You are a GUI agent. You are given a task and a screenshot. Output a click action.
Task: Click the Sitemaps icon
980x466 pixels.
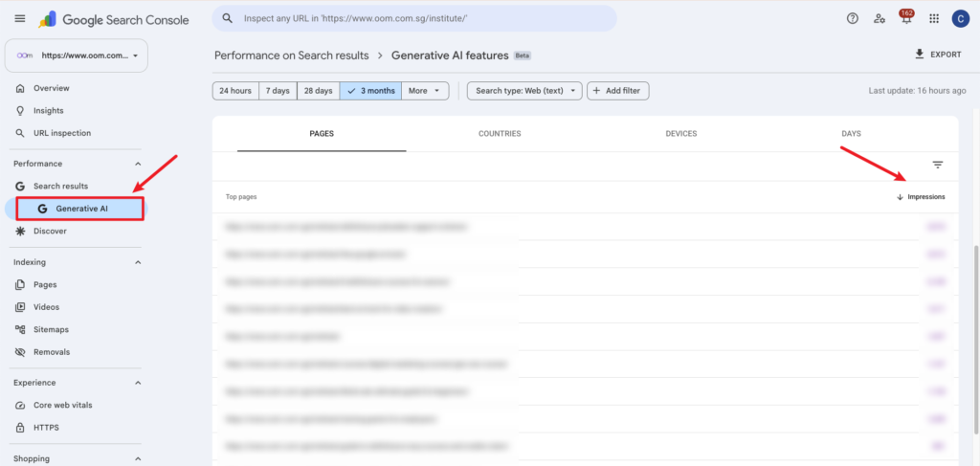point(21,329)
